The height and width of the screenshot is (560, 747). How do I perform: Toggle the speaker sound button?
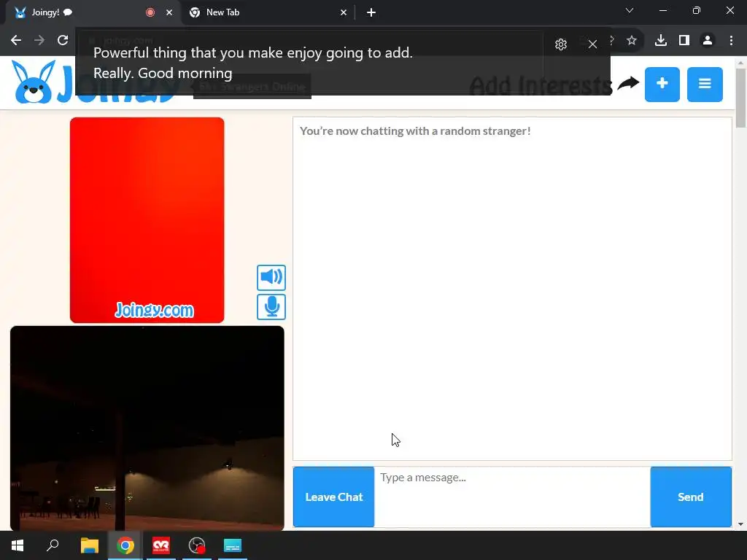point(271,278)
